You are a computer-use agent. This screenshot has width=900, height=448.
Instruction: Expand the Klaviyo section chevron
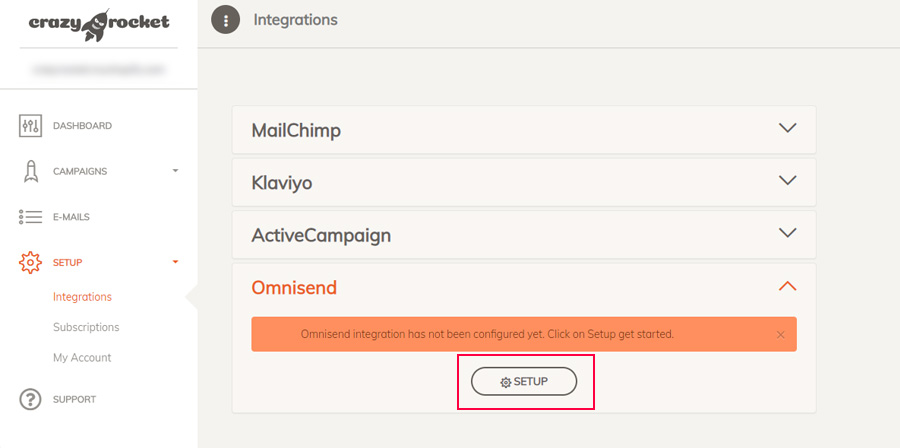pos(788,180)
